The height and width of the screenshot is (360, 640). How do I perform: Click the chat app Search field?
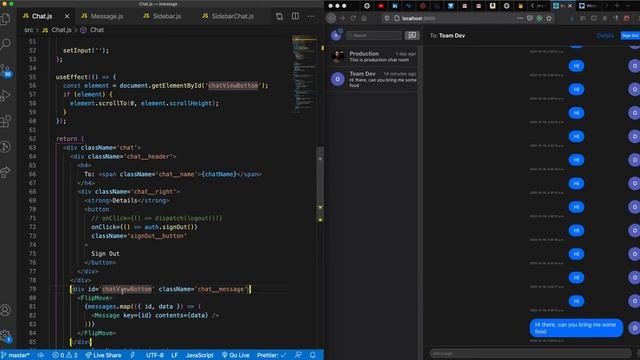[x=374, y=36]
